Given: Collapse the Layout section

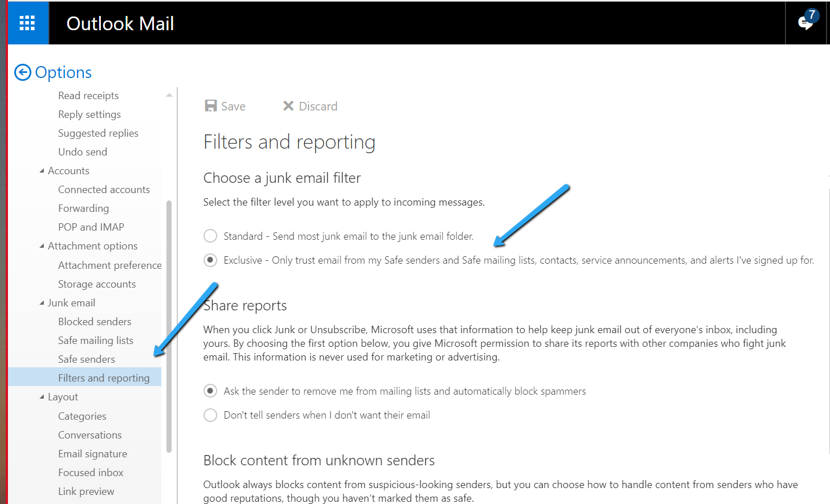Looking at the screenshot, I should (42, 397).
